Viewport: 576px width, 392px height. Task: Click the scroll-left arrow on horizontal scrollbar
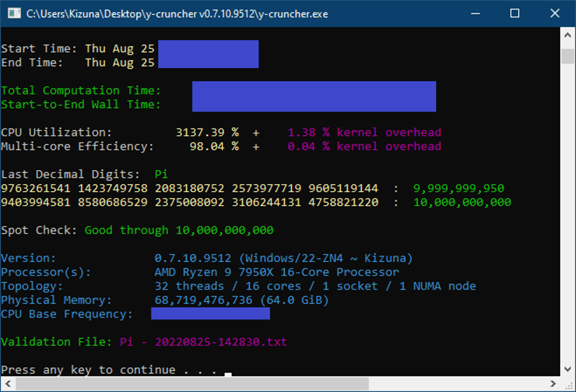pos(7,384)
